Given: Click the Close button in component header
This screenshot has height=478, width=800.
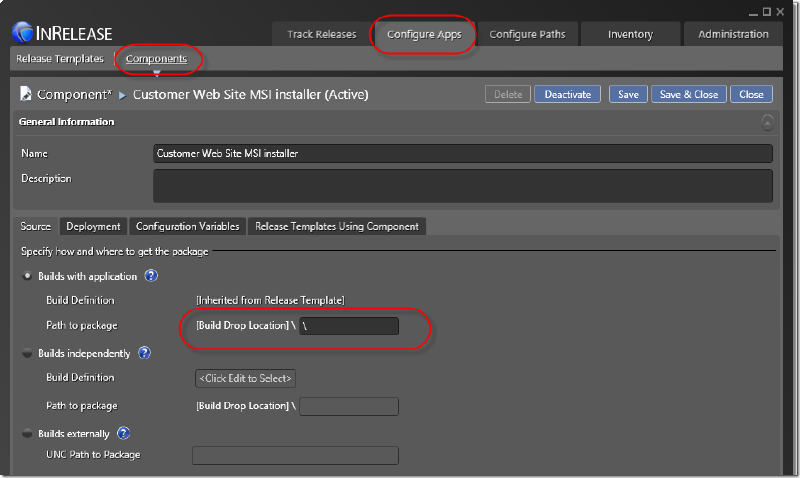Looking at the screenshot, I should point(751,94).
